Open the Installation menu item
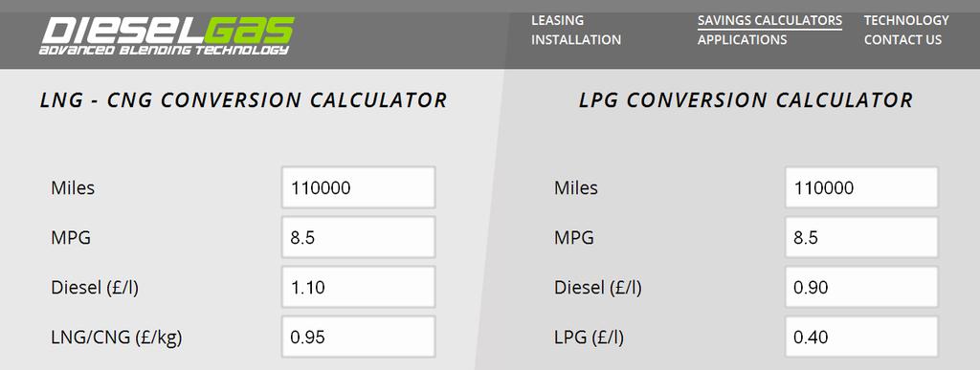Viewport: 980px width, 370px height. point(576,40)
